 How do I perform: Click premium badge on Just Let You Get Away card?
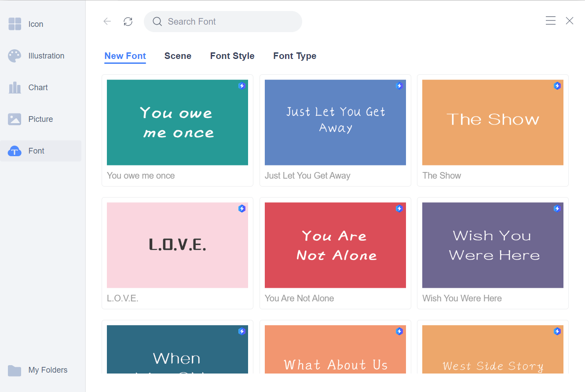pyautogui.click(x=399, y=86)
